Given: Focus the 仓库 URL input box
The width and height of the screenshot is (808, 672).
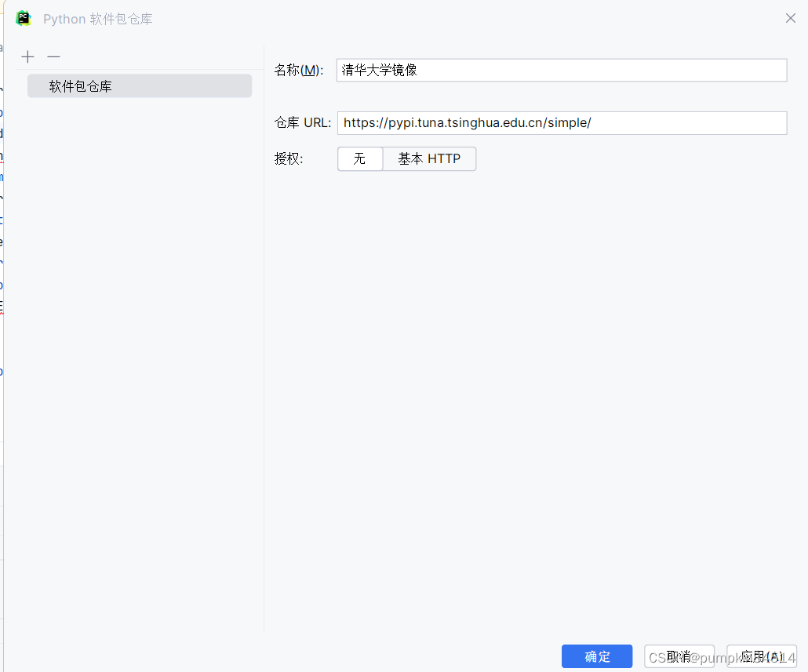Looking at the screenshot, I should pos(561,122).
